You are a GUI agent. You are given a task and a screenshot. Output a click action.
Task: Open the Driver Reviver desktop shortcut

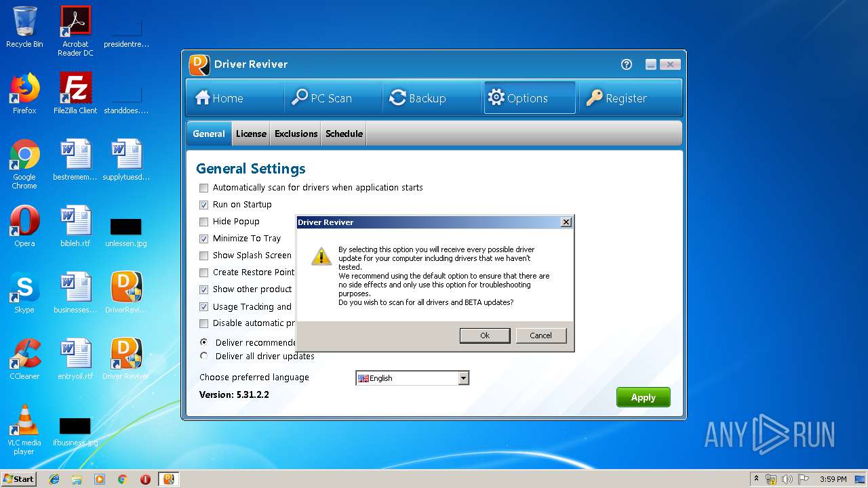126,359
